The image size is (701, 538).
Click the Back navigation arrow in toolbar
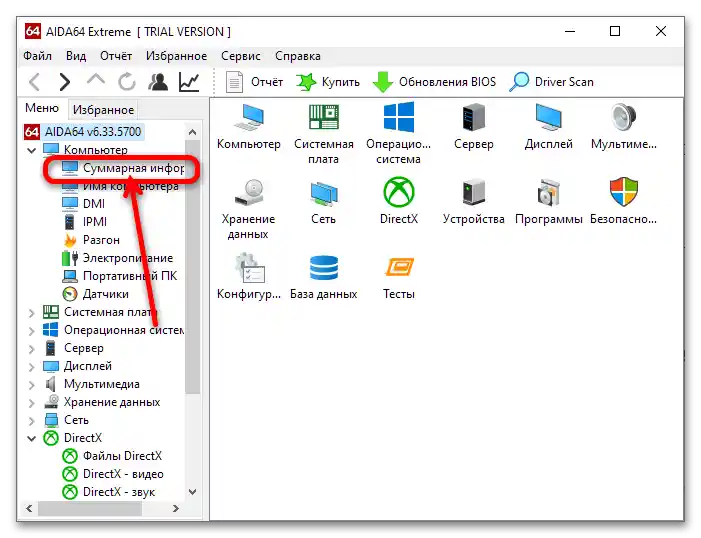tap(34, 82)
